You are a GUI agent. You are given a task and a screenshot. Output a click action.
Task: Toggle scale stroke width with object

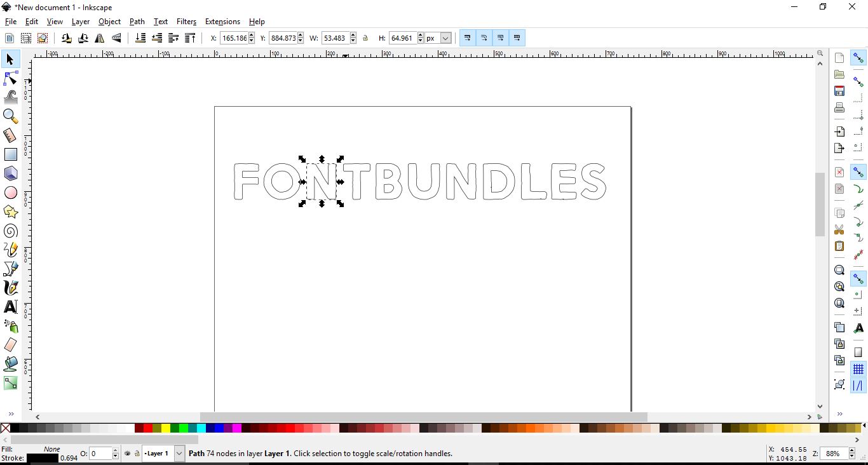tap(468, 38)
